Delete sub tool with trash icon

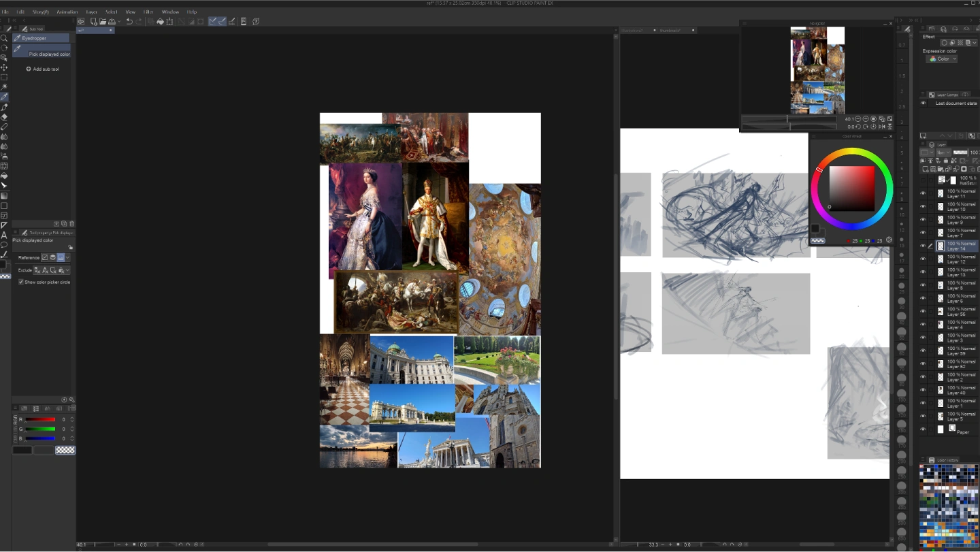point(72,223)
